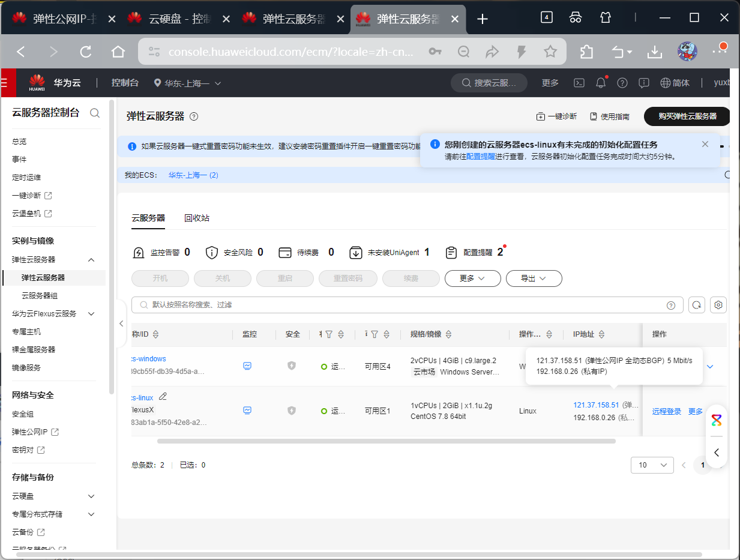The height and width of the screenshot is (560, 740).
Task: Open the CloudShell terminal icon in the header
Action: pos(579,83)
